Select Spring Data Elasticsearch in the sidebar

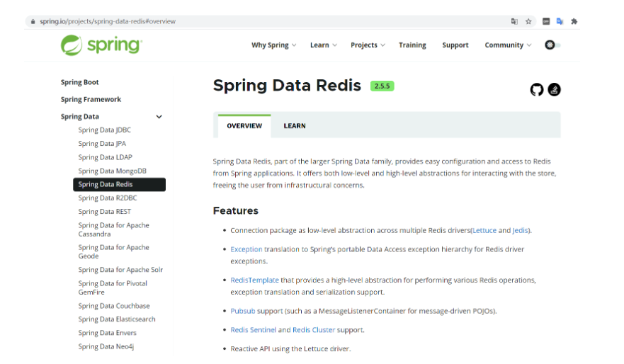click(x=117, y=319)
